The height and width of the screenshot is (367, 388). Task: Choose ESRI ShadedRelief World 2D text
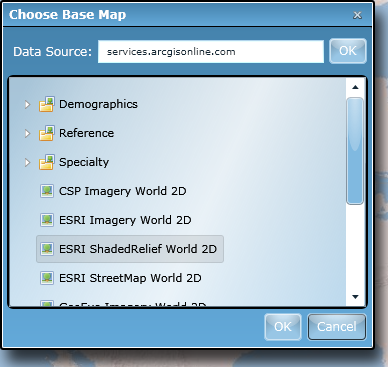click(138, 249)
